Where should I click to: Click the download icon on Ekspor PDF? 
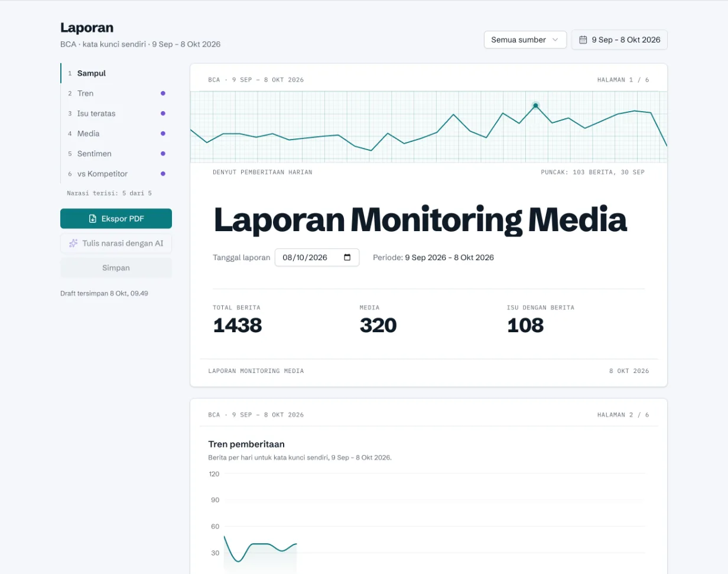(93, 219)
